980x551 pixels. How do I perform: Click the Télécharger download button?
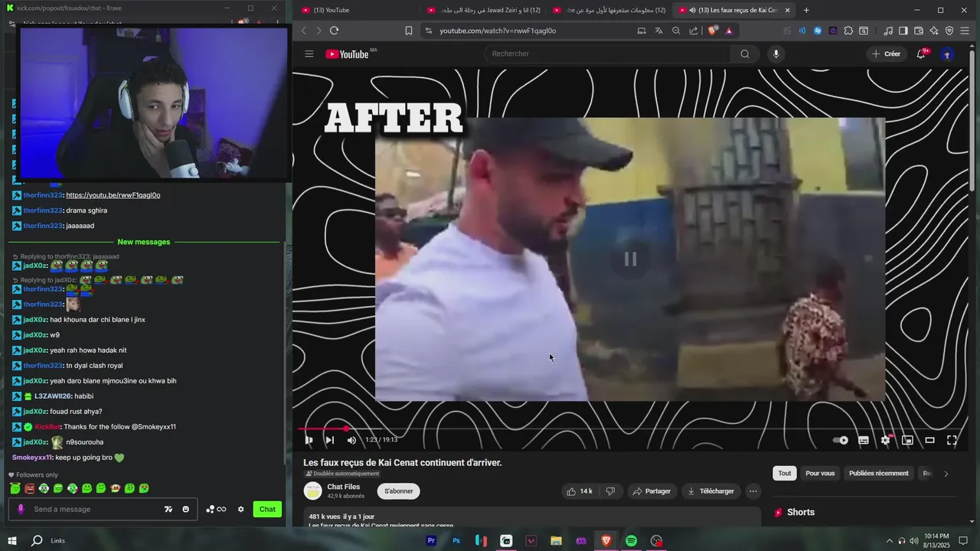point(710,491)
